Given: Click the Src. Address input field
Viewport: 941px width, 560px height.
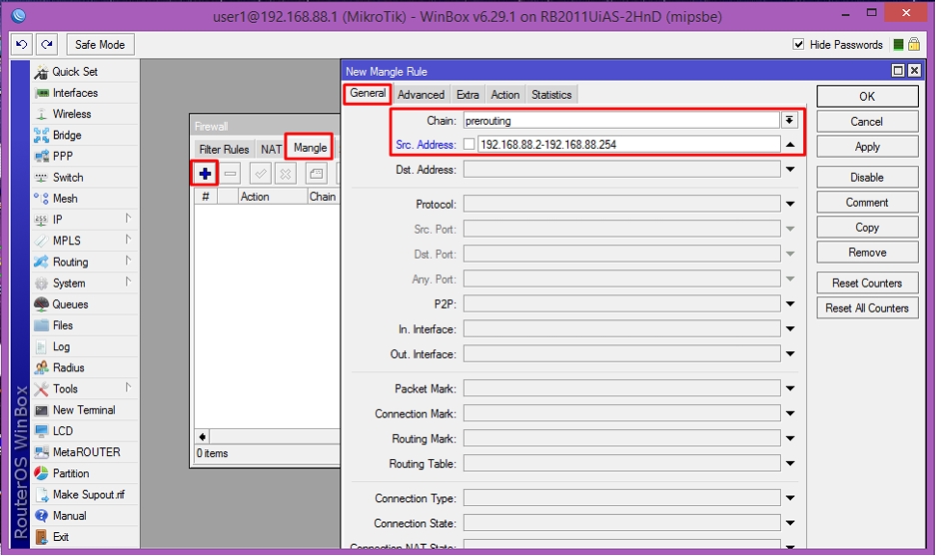Looking at the screenshot, I should [x=629, y=145].
